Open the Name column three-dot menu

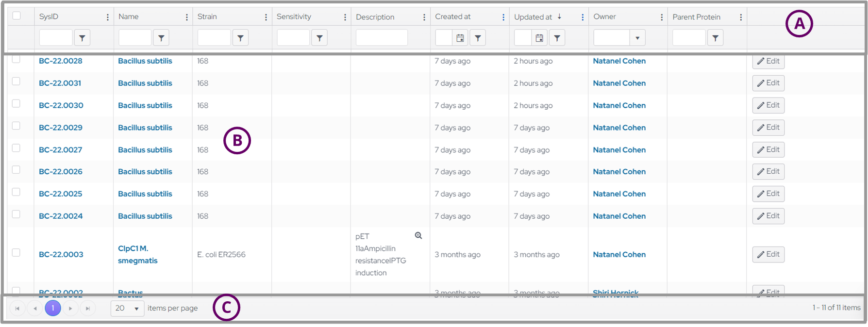(x=187, y=17)
